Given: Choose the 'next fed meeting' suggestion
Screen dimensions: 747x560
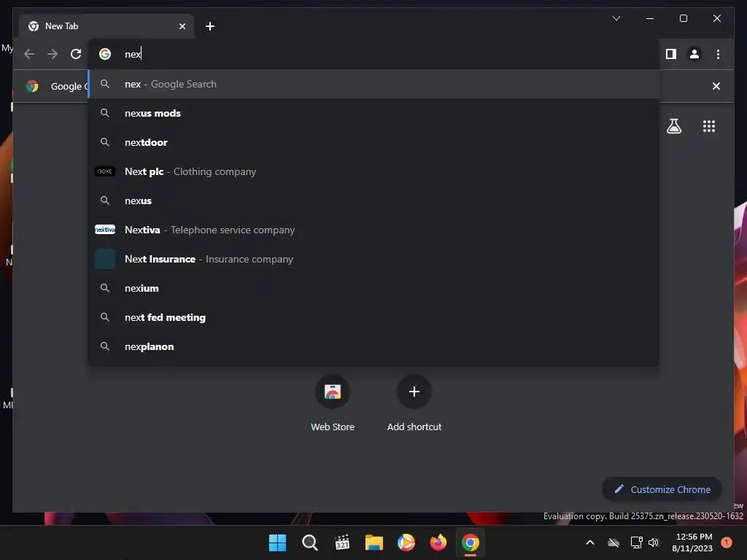Looking at the screenshot, I should 373,318.
